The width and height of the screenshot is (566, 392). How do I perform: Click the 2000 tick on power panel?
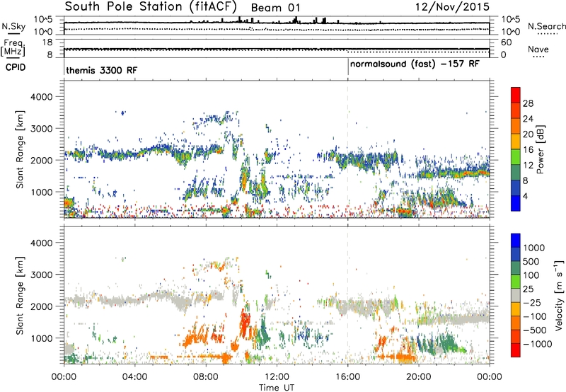click(42, 160)
